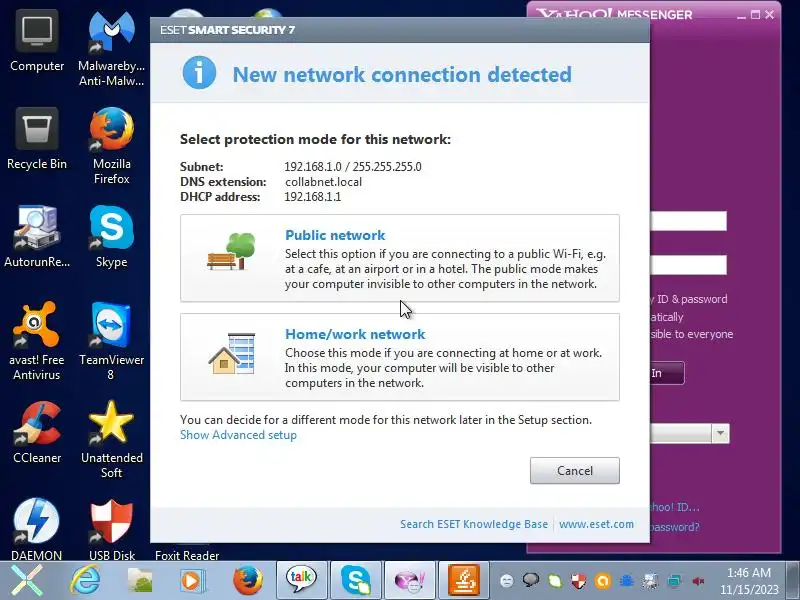Open the Android folder taskbar icon

point(140,581)
